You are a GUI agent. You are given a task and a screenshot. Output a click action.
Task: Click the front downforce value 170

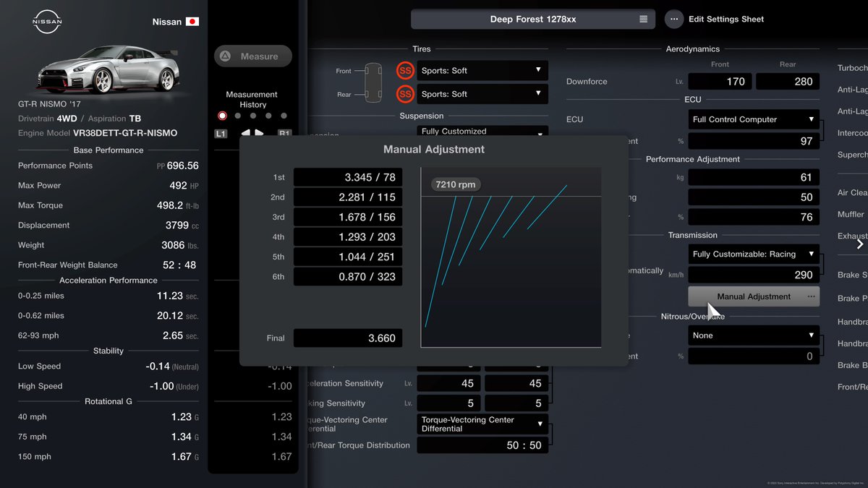[720, 82]
